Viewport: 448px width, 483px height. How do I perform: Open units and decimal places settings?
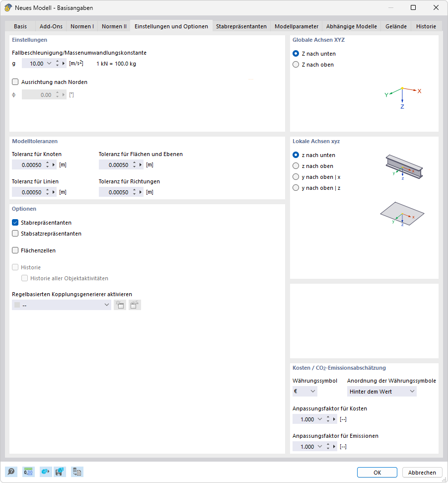(28, 472)
